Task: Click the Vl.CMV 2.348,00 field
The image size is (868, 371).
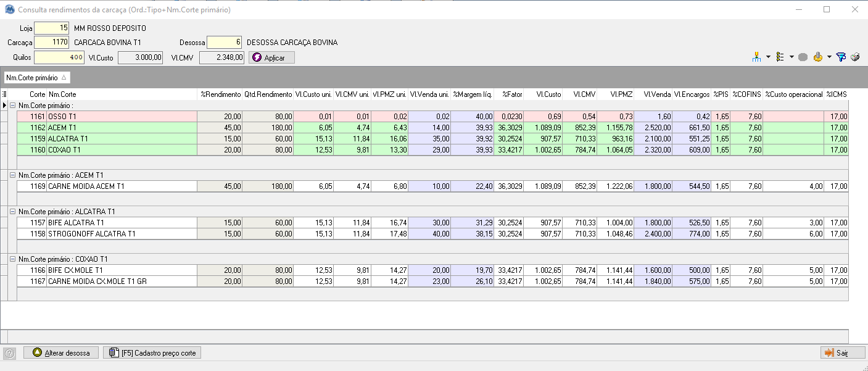Action: pos(221,57)
